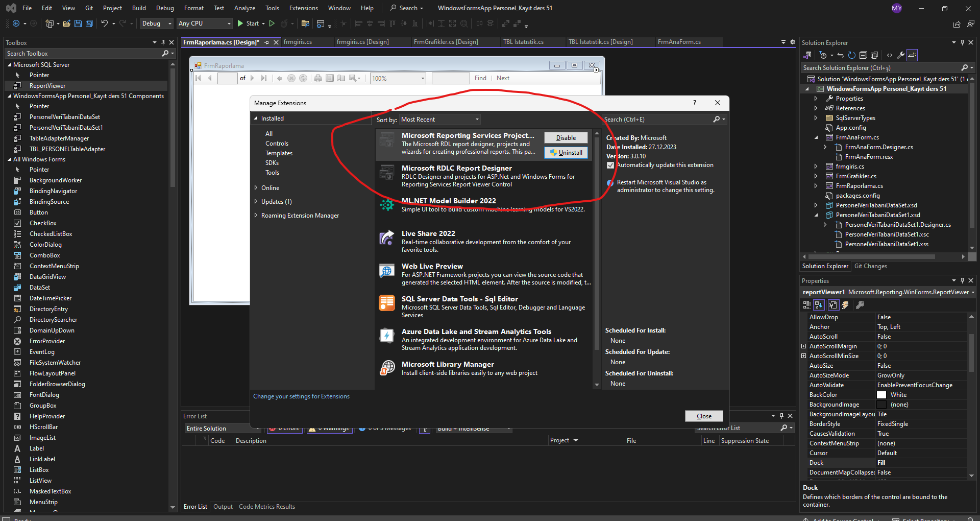
Task: Click Start Without Debugging outline play icon
Action: 272,23
